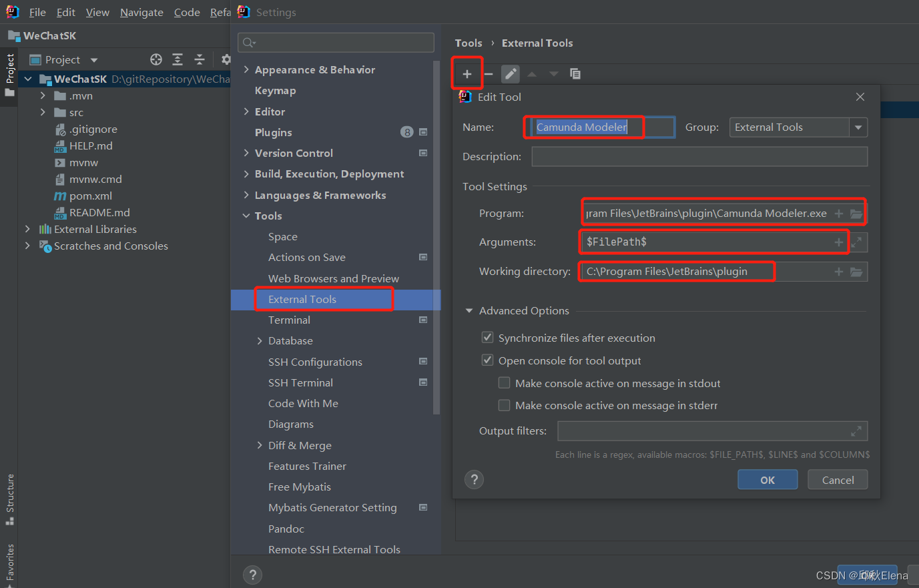
Task: Select Keymap settings page
Action: (x=275, y=90)
